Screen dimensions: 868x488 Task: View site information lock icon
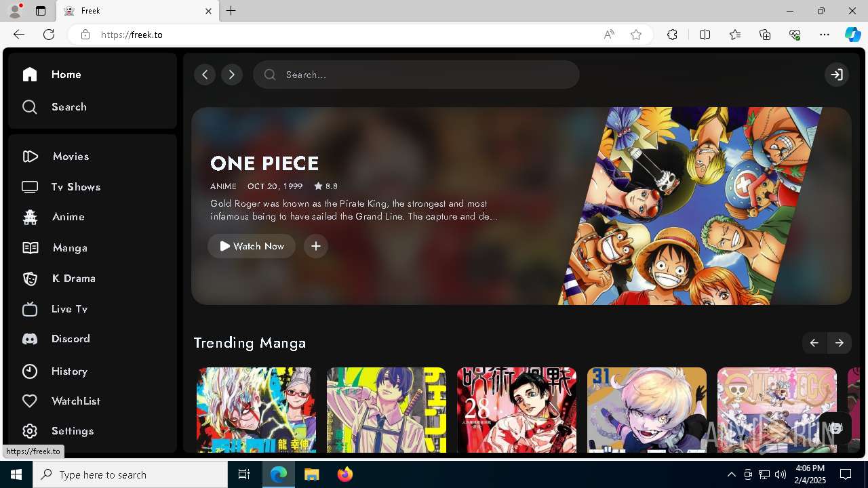click(85, 35)
